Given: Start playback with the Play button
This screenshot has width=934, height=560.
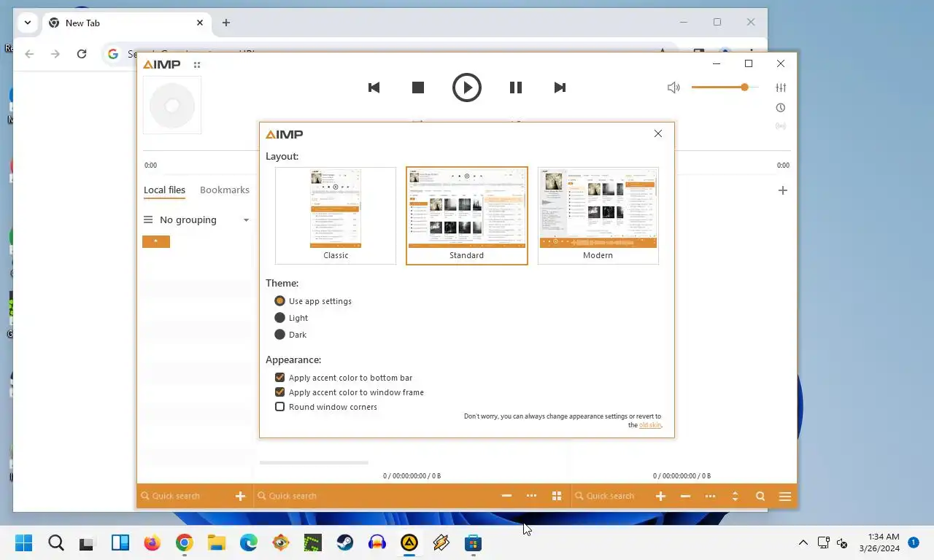Looking at the screenshot, I should (467, 87).
